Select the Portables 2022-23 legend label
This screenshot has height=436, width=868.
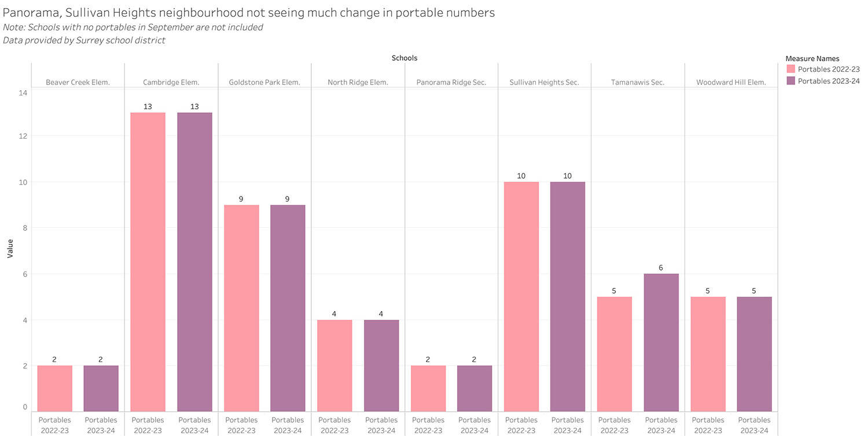point(829,69)
